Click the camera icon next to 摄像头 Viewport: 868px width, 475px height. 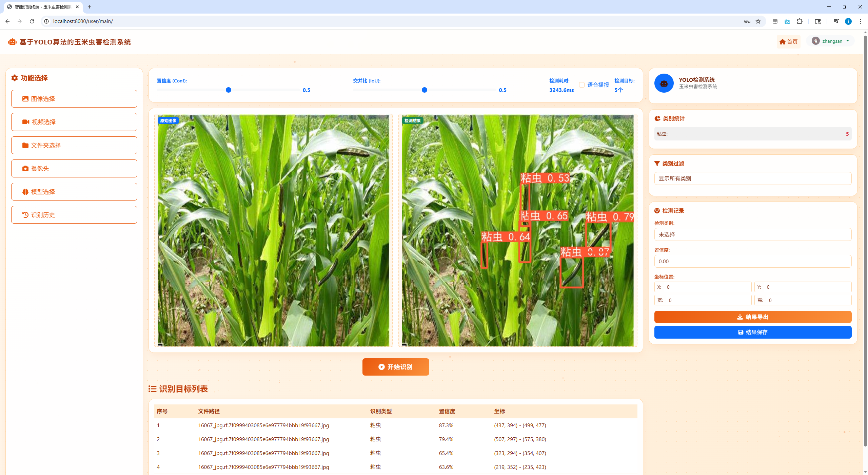coord(25,168)
